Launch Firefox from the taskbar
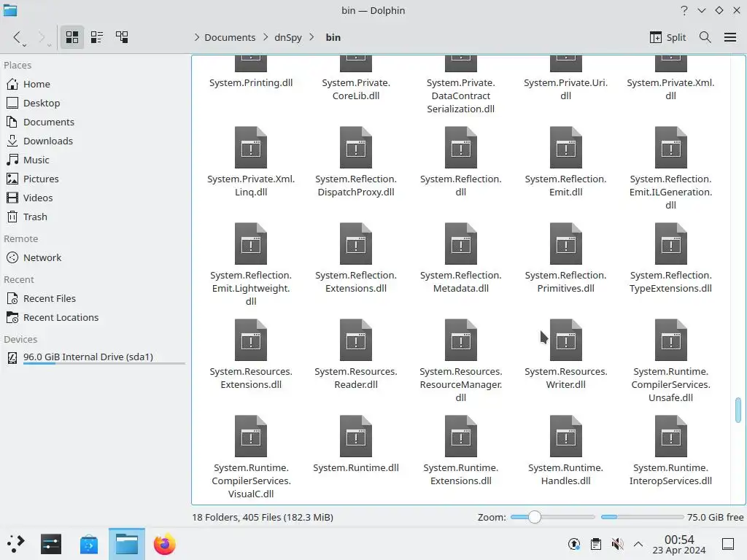The height and width of the screenshot is (560, 747). (x=165, y=544)
